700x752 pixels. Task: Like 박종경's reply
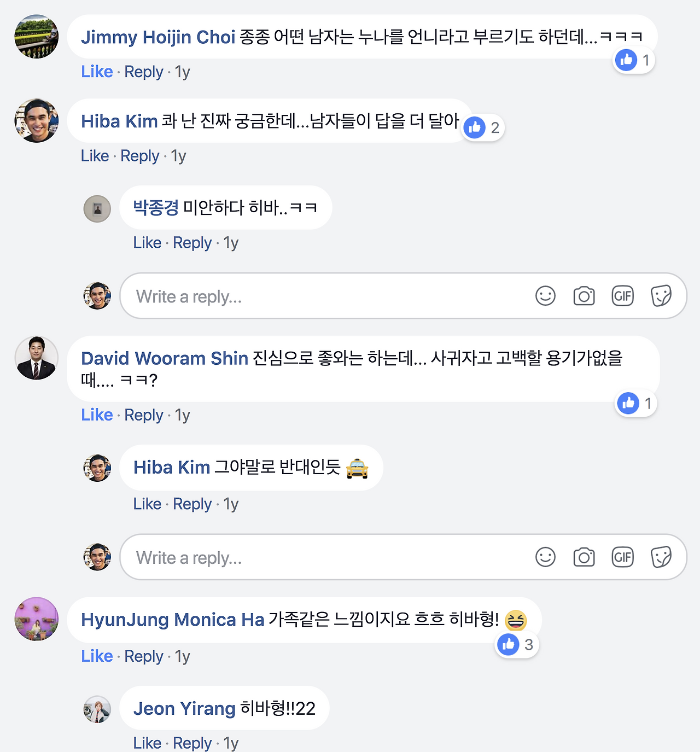pyautogui.click(x=147, y=242)
